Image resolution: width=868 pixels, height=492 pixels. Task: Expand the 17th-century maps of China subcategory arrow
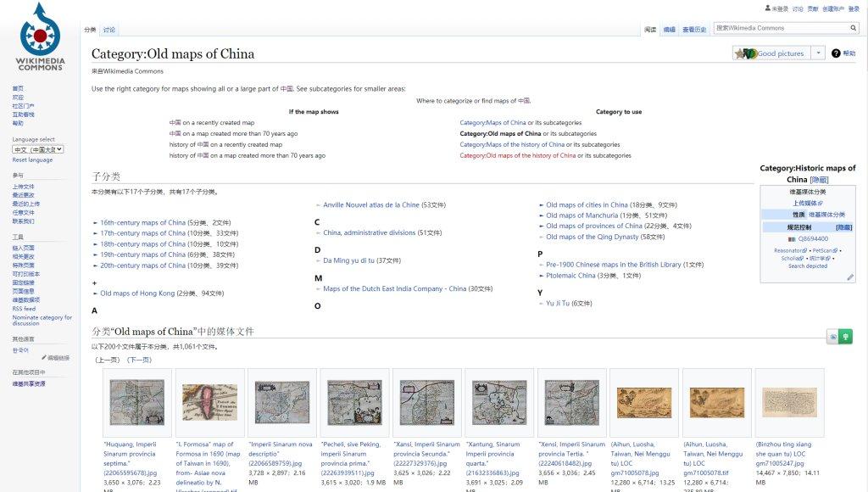coord(95,233)
